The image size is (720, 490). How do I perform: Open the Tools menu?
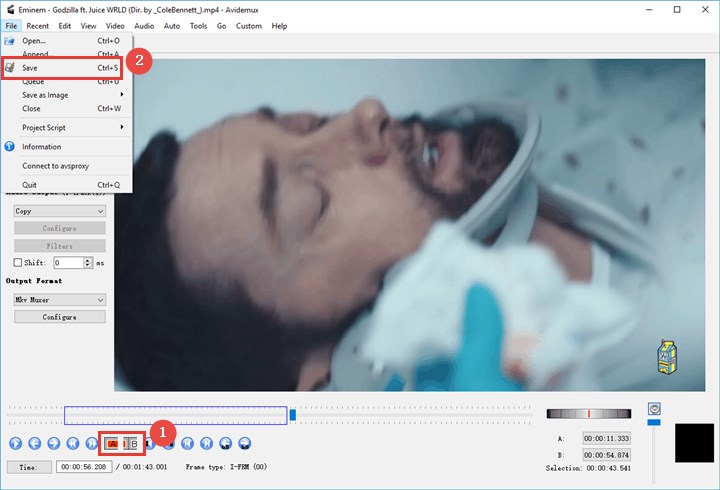[x=199, y=26]
